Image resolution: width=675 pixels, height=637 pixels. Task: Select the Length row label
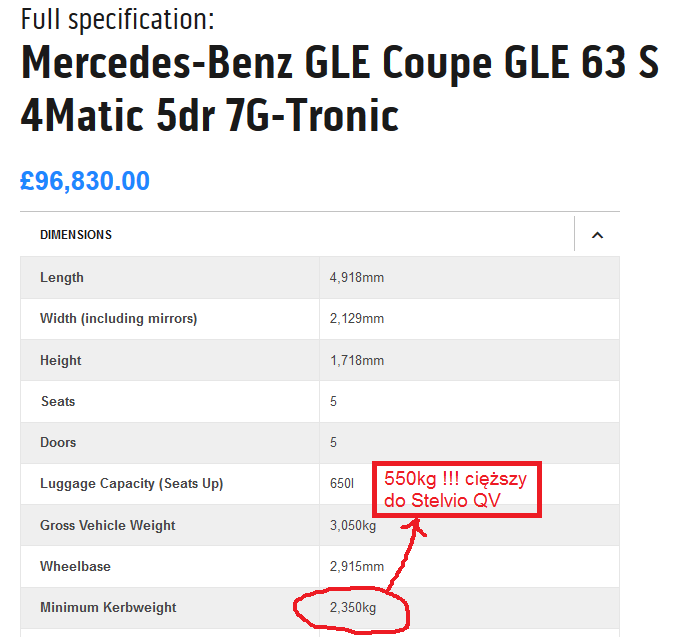point(62,278)
